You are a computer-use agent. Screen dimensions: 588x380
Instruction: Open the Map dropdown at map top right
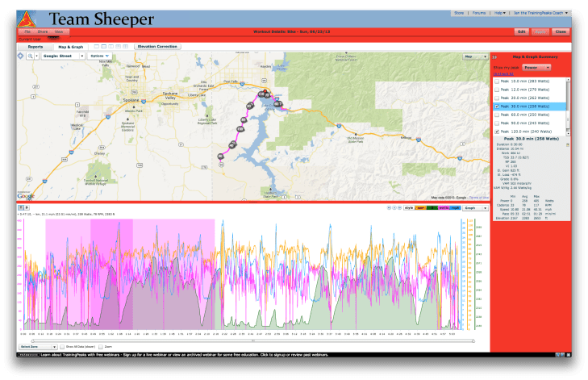pyautogui.click(x=475, y=56)
